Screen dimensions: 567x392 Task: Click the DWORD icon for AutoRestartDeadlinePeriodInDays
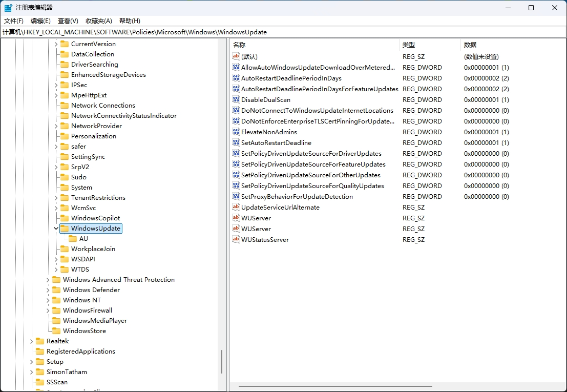click(236, 78)
